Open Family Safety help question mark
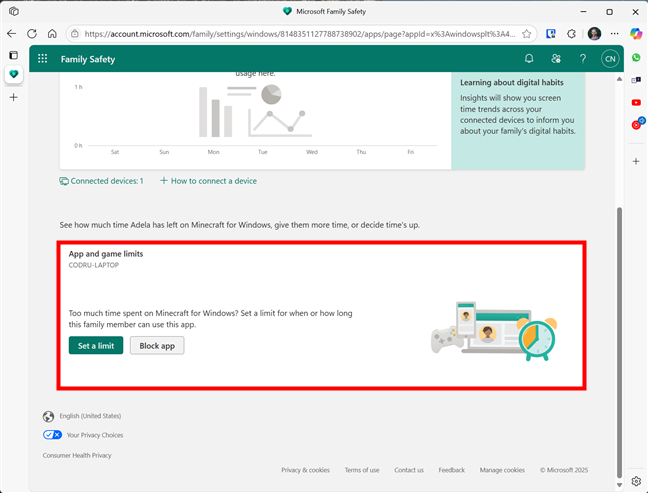 tap(583, 59)
